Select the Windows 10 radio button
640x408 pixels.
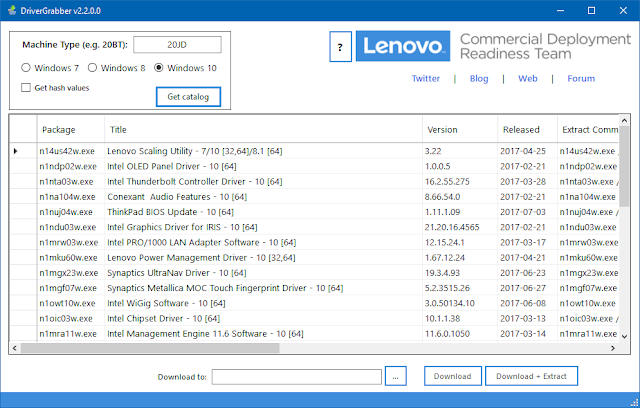159,68
